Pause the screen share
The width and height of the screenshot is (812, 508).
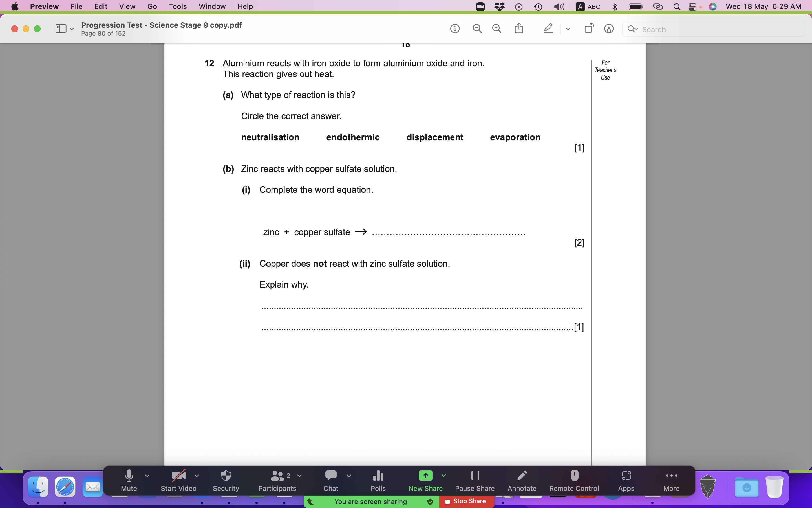click(x=475, y=481)
